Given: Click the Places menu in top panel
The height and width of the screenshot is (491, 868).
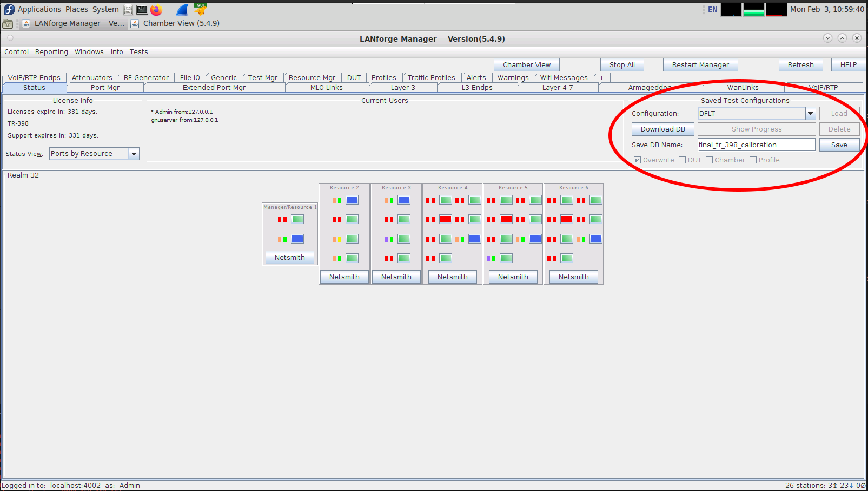Looking at the screenshot, I should tap(77, 9).
